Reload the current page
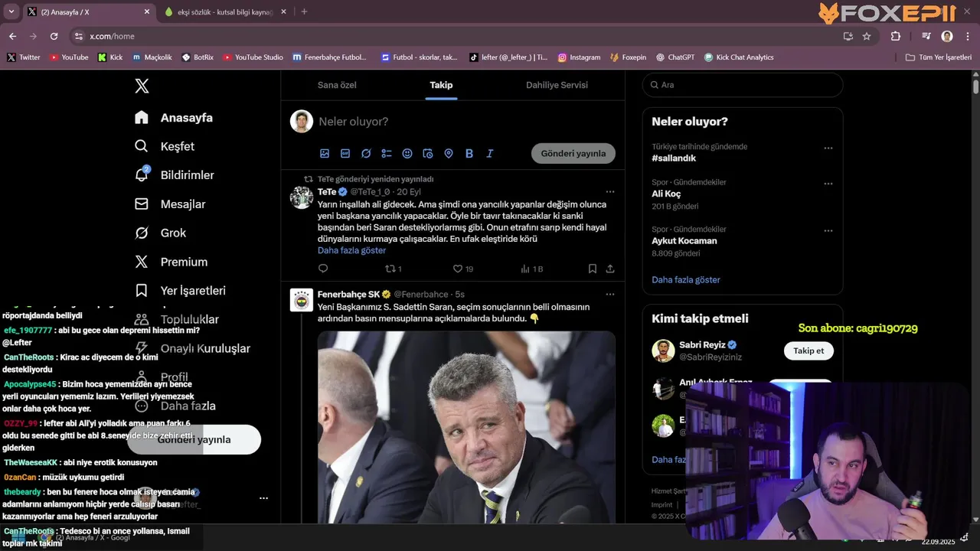The width and height of the screenshot is (980, 551). point(54,36)
